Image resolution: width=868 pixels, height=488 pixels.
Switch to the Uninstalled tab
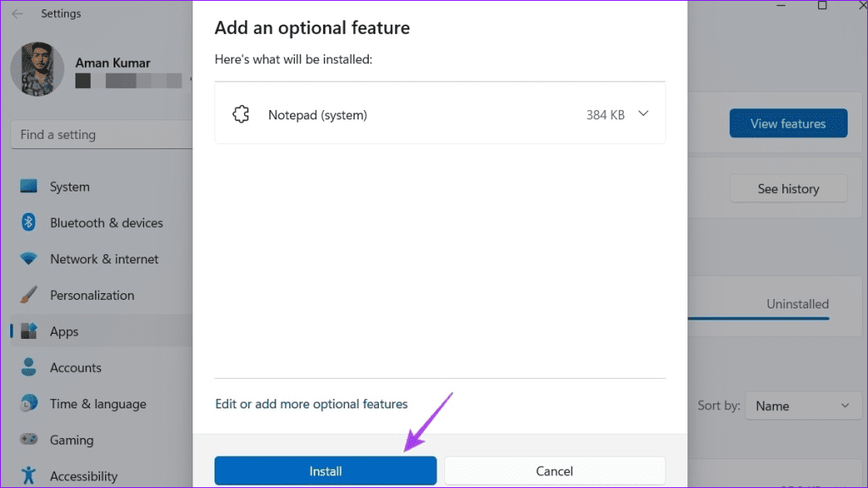[x=798, y=304]
